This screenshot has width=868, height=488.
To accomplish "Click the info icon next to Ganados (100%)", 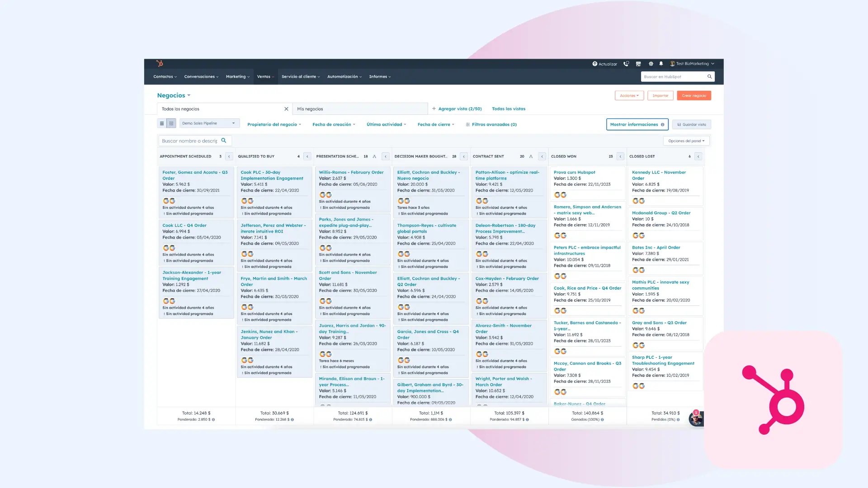I will pyautogui.click(x=602, y=420).
